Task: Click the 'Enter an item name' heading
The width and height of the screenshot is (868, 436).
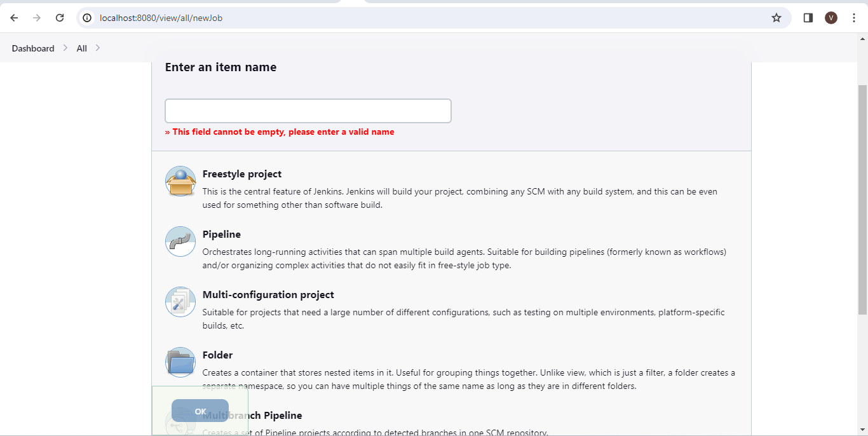Action: (220, 67)
